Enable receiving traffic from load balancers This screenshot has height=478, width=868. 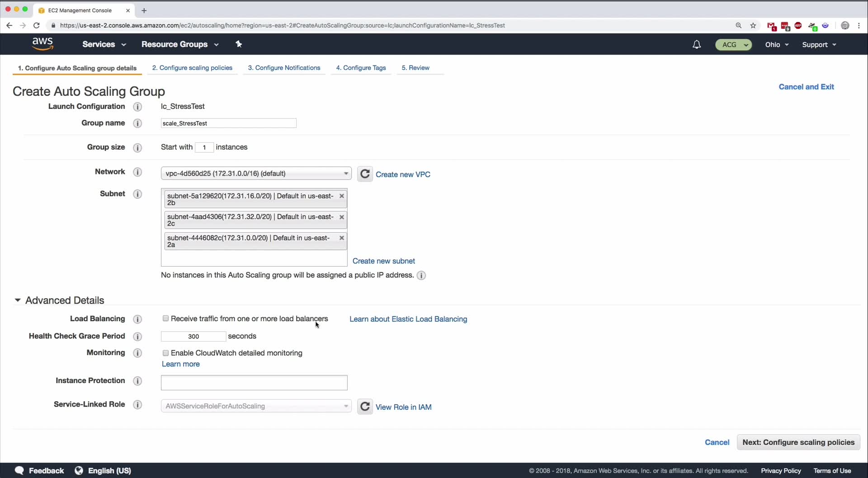pyautogui.click(x=165, y=319)
